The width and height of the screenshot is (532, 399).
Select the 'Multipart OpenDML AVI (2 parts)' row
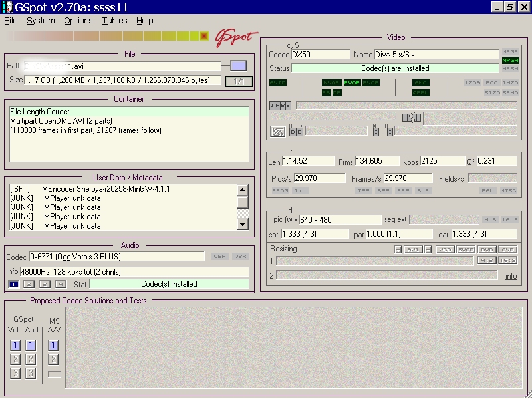(129, 121)
